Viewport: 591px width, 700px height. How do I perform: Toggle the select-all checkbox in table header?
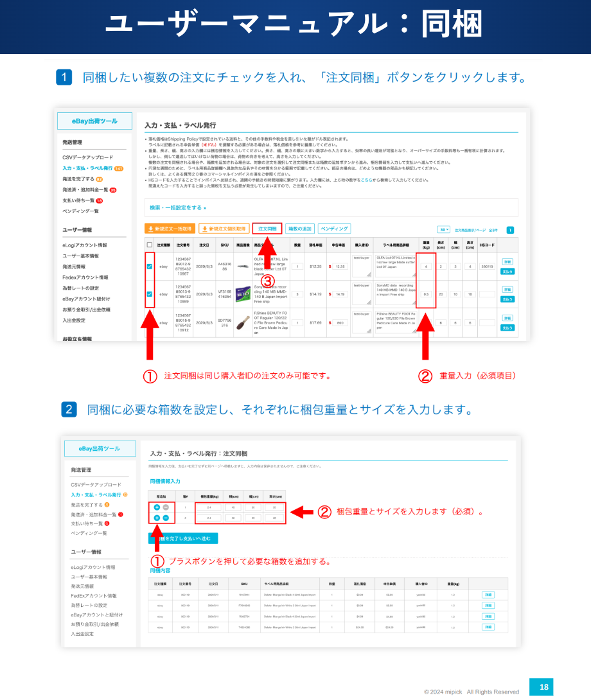(x=150, y=245)
